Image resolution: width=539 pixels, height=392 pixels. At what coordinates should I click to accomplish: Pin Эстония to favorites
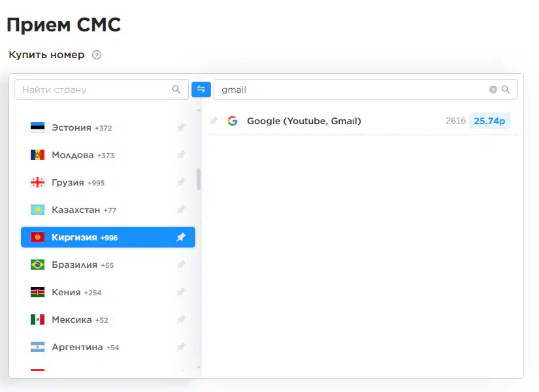(181, 127)
